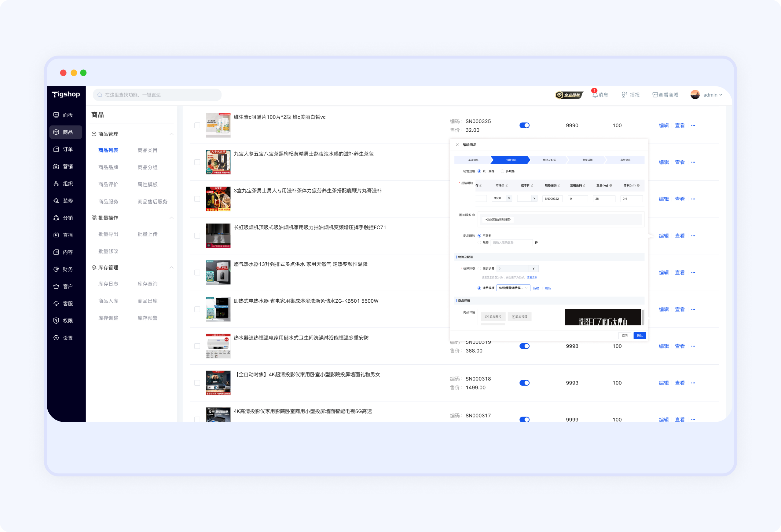
Task: Click the 企业授权 badge
Action: click(569, 95)
